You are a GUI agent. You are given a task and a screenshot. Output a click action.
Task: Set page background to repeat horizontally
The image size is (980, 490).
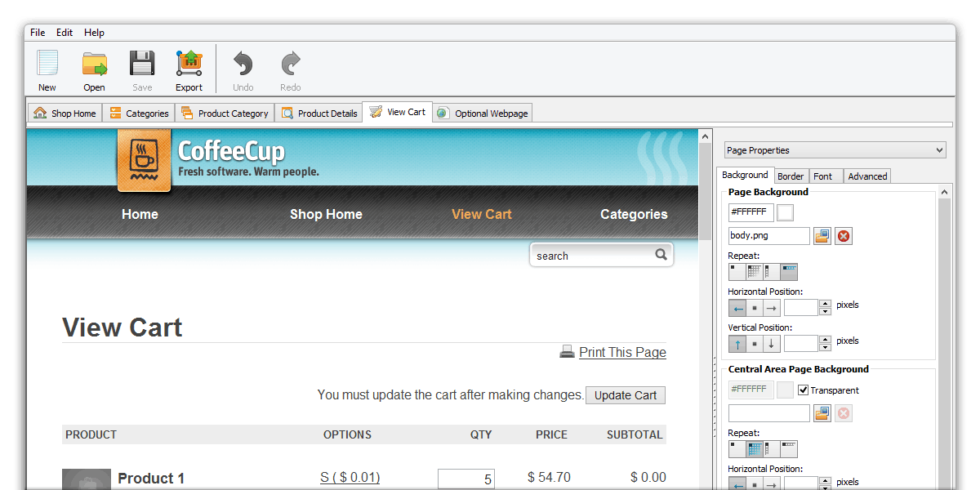tap(789, 272)
